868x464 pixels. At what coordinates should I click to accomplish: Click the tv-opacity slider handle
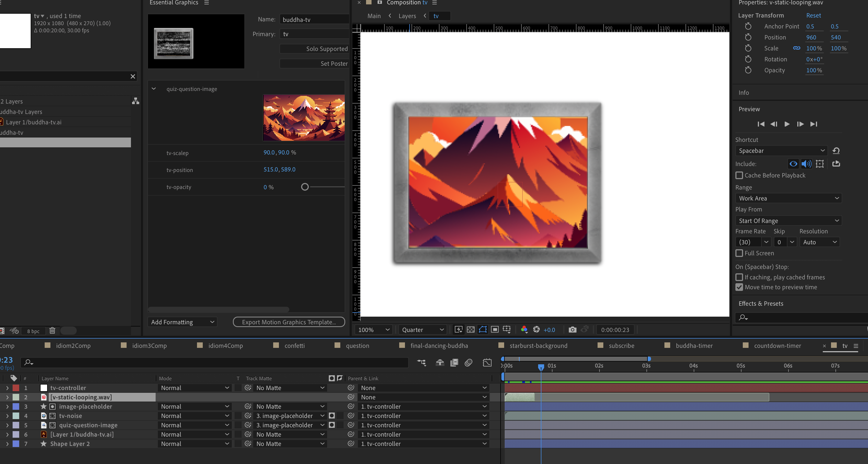(x=305, y=187)
